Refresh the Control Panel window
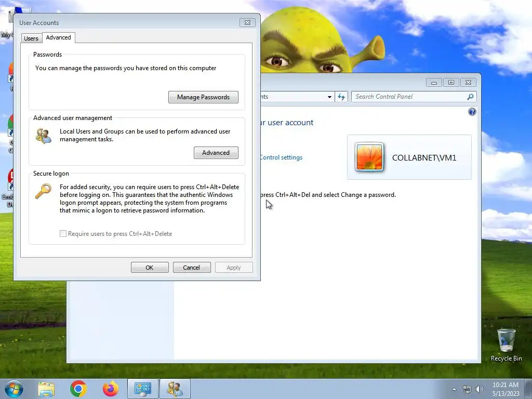Image resolution: width=532 pixels, height=399 pixels. (341, 97)
